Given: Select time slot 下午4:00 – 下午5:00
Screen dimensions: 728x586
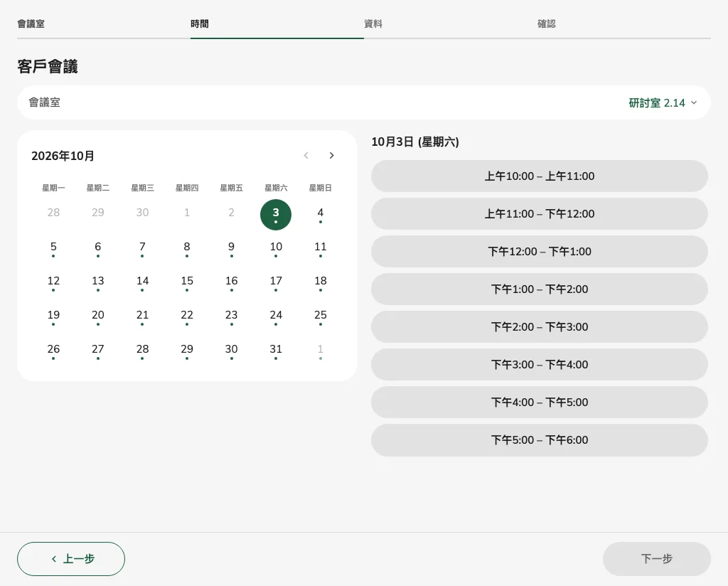Looking at the screenshot, I should pyautogui.click(x=540, y=402).
